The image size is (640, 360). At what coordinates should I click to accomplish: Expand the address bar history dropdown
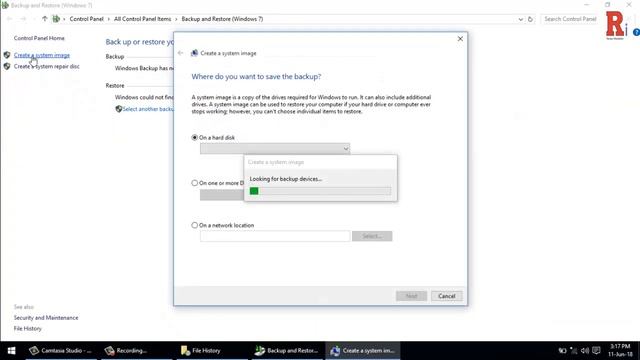pos(520,19)
